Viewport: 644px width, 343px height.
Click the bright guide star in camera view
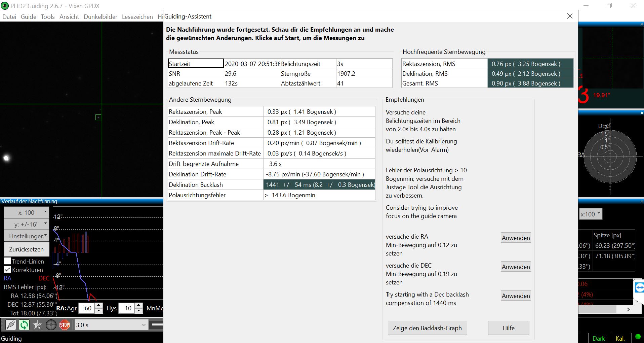click(6, 158)
